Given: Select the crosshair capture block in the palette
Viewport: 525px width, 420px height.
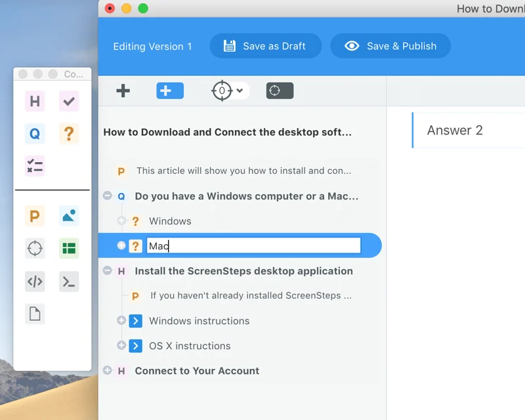Looking at the screenshot, I should click(35, 249).
